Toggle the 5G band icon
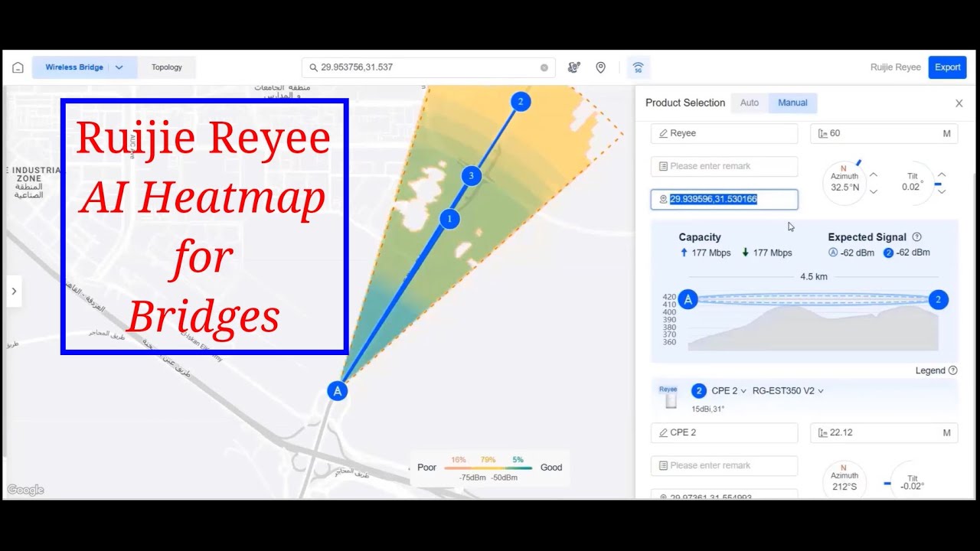Image resolution: width=980 pixels, height=551 pixels. click(x=638, y=67)
